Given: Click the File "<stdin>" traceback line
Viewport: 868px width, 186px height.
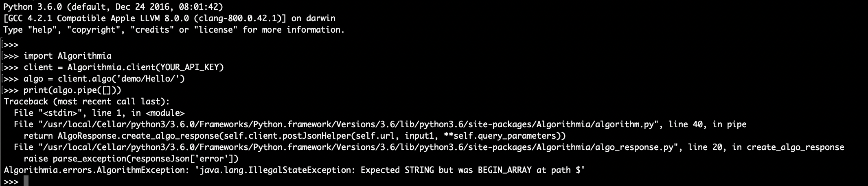Looking at the screenshot, I should (99, 113).
